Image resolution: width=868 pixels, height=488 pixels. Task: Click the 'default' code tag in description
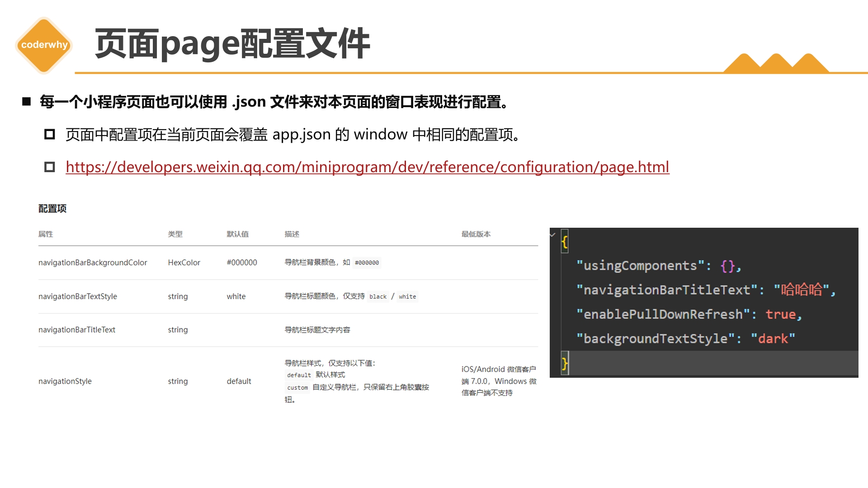pyautogui.click(x=299, y=375)
